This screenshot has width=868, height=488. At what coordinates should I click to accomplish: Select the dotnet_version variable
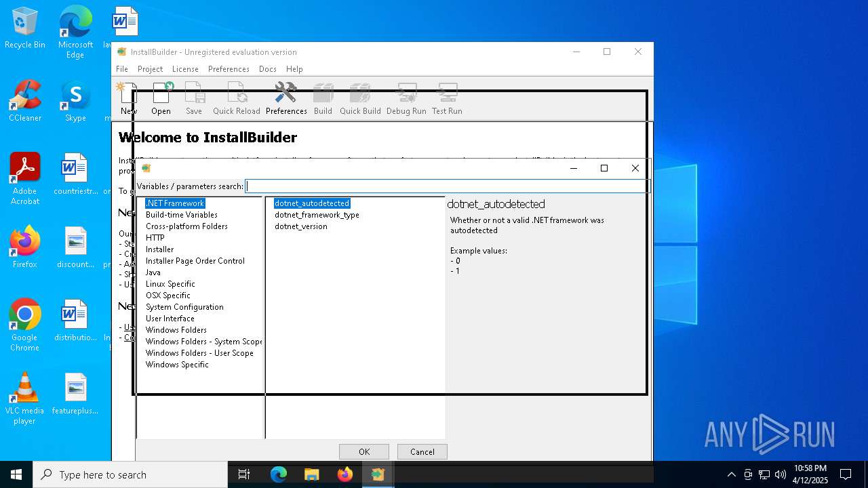[301, 226]
